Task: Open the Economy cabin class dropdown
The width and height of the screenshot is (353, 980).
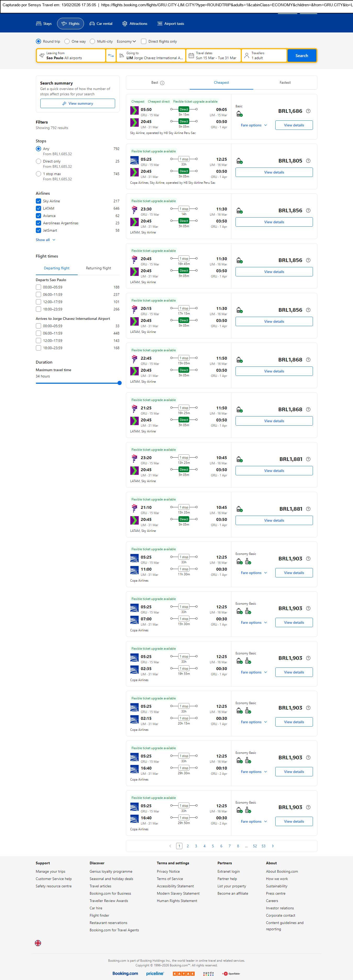Action: tap(126, 41)
